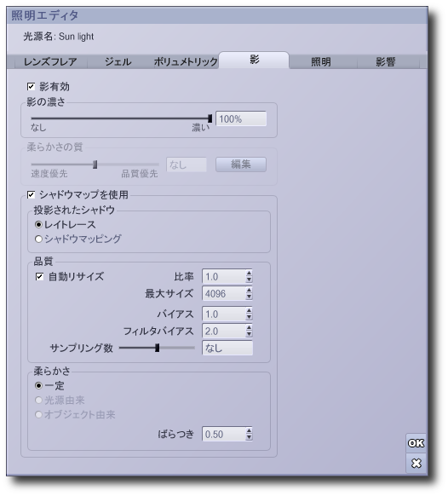Toggle the 影有効 checkbox
This screenshot has height=496, width=448.
(x=31, y=86)
